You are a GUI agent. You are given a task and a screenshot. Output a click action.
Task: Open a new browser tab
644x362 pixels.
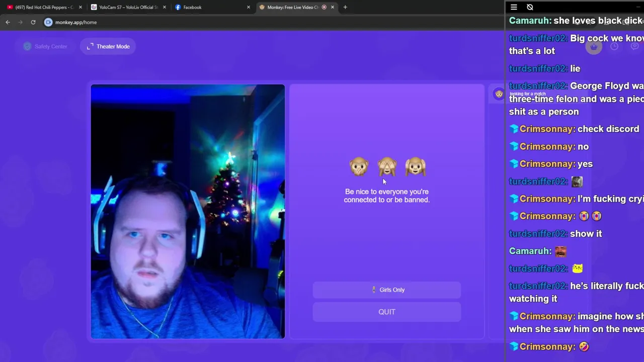coord(345,7)
